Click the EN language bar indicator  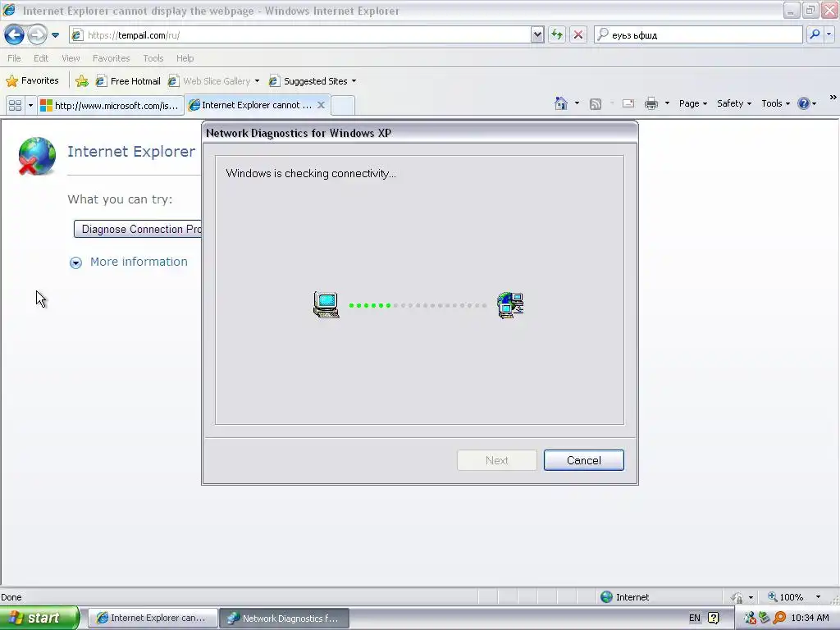(694, 618)
